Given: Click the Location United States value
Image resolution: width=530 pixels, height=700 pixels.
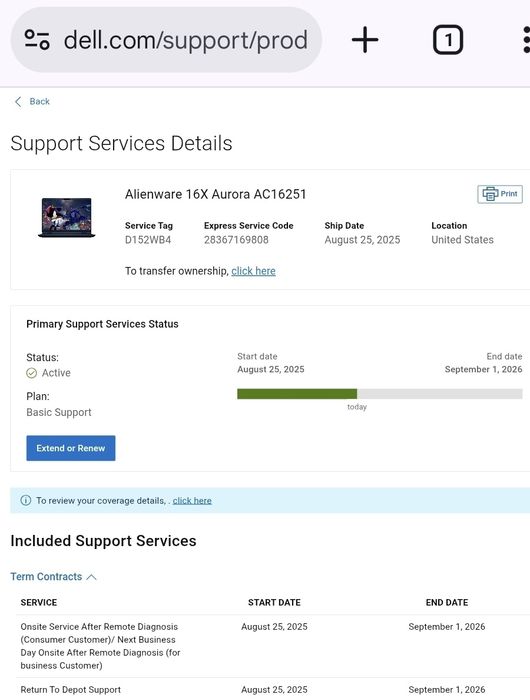Looking at the screenshot, I should 462,240.
